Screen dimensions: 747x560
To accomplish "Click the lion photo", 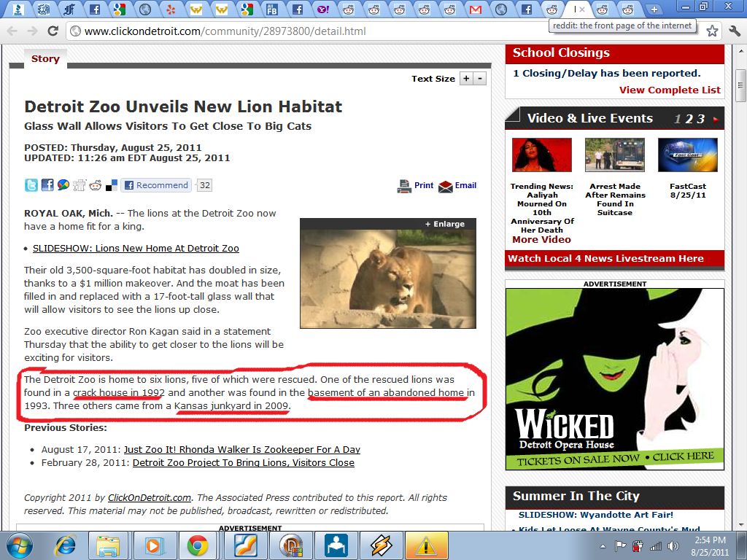I will [x=388, y=279].
